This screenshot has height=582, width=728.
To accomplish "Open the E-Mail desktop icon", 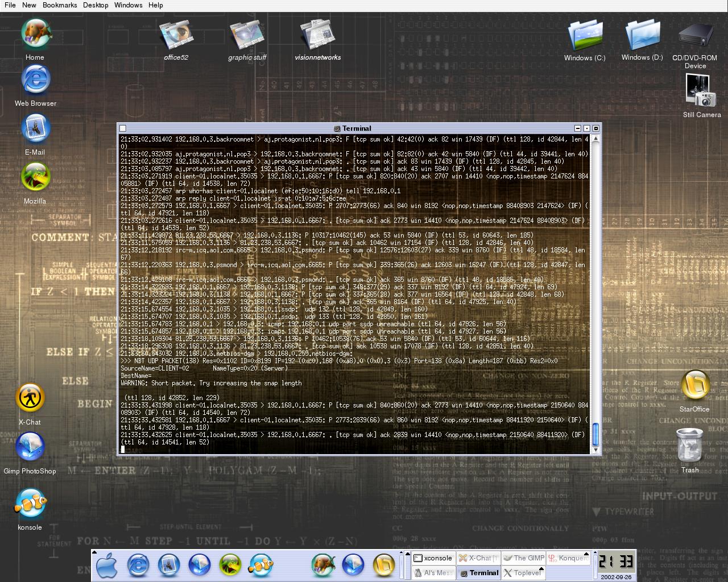I will pyautogui.click(x=35, y=128).
